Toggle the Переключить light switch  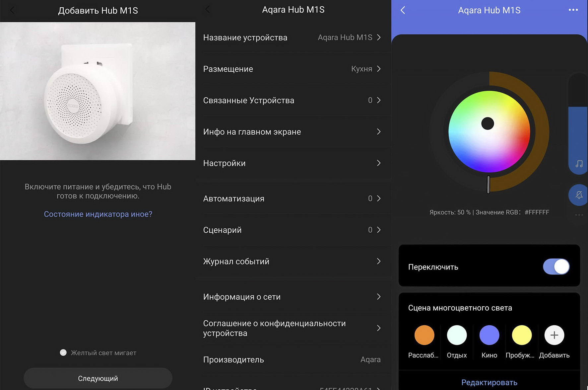(556, 267)
